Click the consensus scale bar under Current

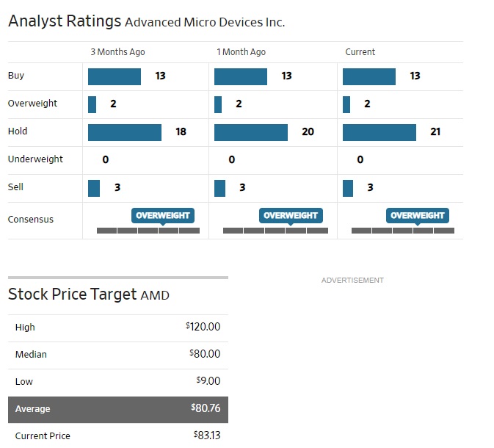(x=402, y=231)
